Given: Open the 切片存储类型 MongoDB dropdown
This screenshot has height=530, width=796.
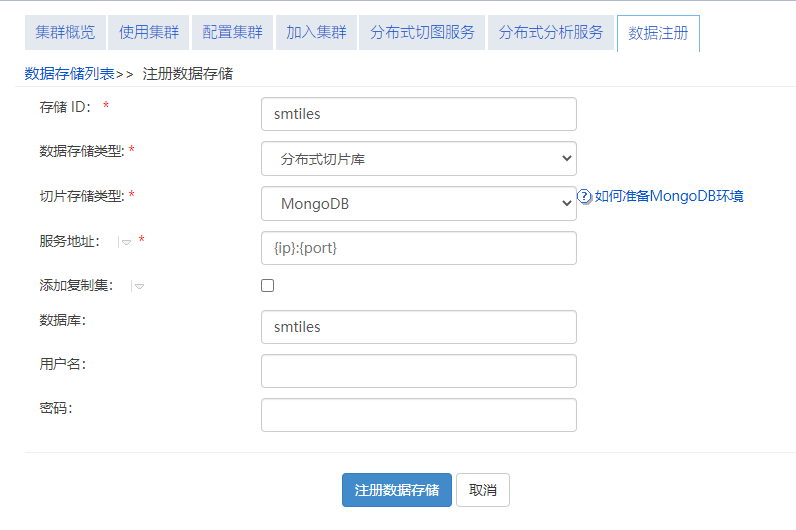Looking at the screenshot, I should pos(418,204).
